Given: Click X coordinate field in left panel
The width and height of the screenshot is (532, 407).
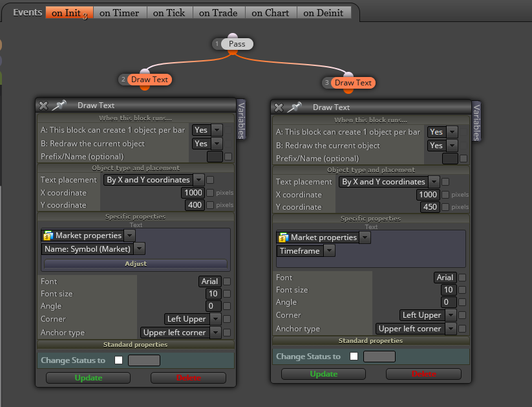Looking at the screenshot, I should tap(193, 193).
